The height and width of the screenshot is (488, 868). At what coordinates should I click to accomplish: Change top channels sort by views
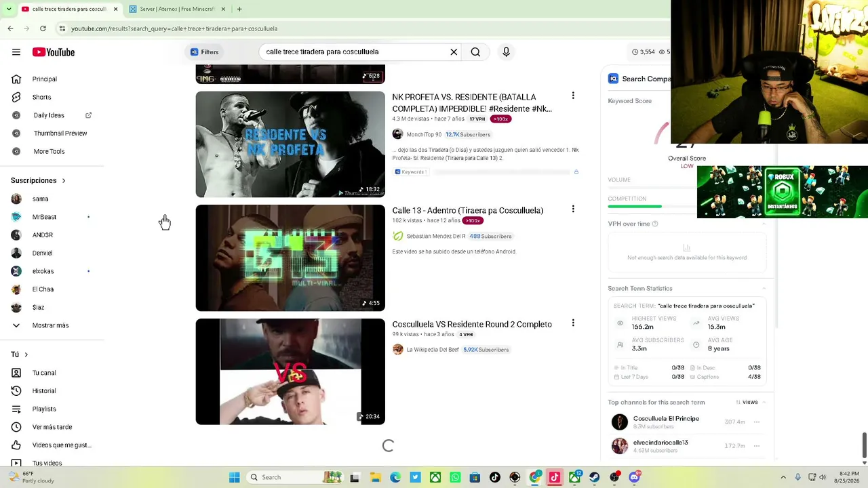(x=747, y=402)
